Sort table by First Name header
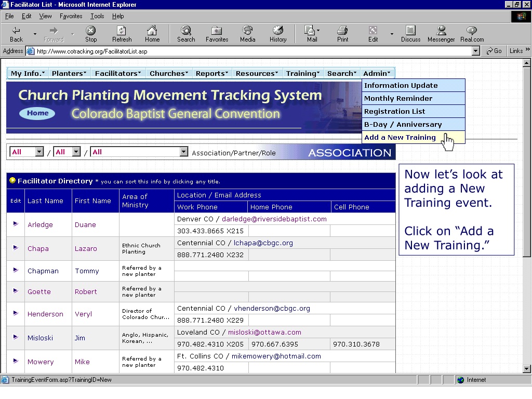Viewport: 532px width, 399px height. pos(92,201)
